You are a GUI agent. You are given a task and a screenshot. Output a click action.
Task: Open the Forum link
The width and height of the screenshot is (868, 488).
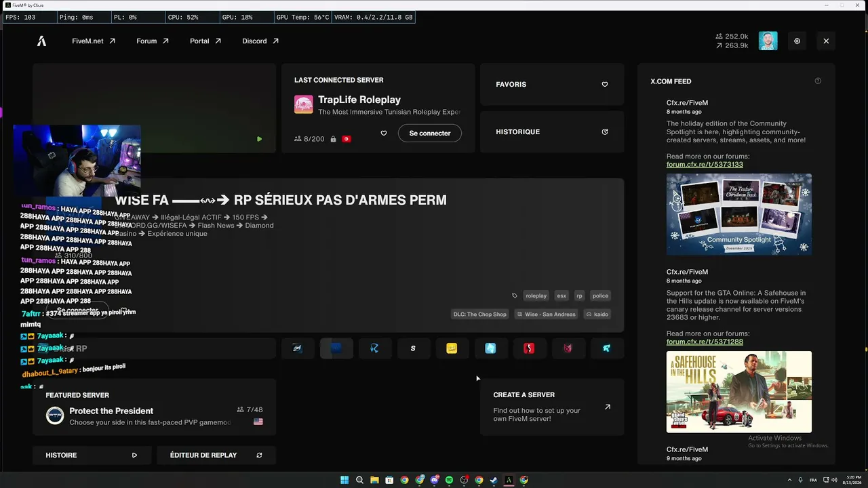click(153, 41)
